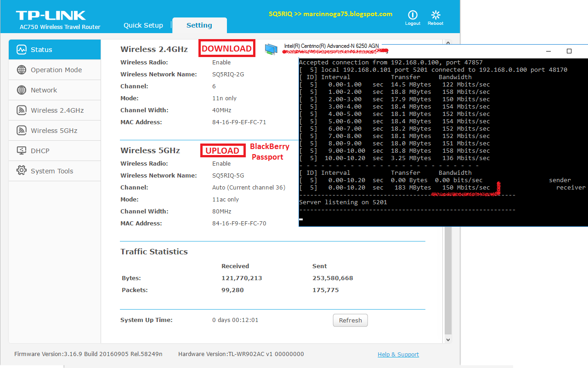Click the Status pulse icon in sidebar

22,50
